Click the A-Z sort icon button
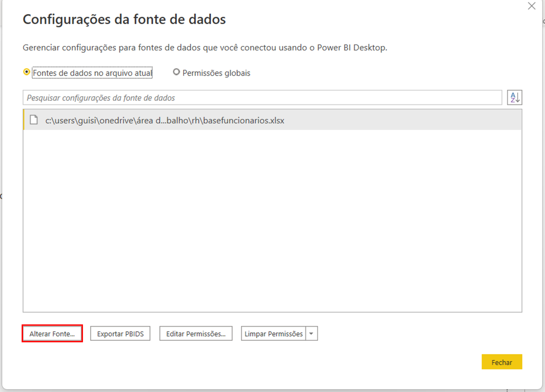Screen dimensions: 545x392 click(514, 98)
